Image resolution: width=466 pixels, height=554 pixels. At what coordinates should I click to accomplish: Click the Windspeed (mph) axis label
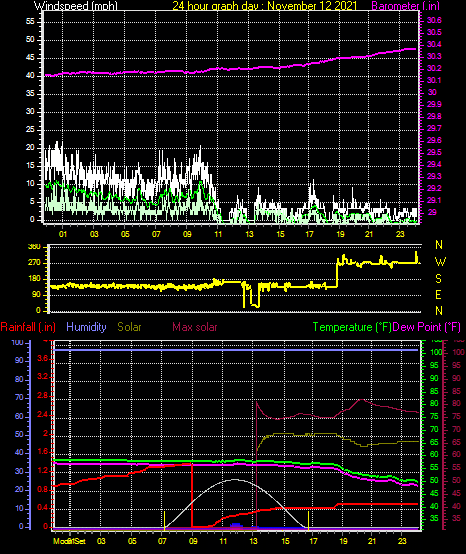(75, 6)
